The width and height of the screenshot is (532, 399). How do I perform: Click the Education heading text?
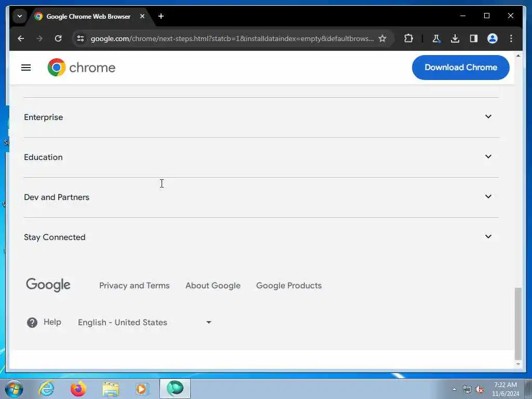[43, 157]
